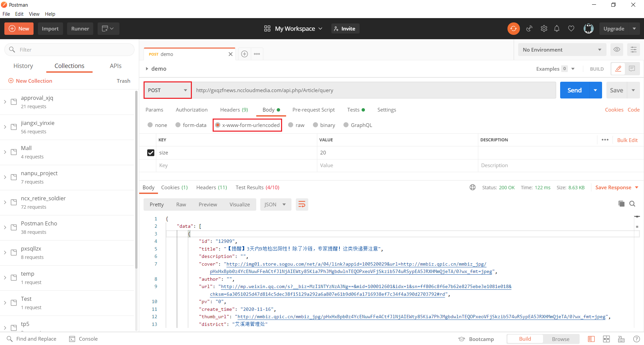644x345 pixels.
Task: Click the Bulk Edit link
Action: tap(627, 140)
